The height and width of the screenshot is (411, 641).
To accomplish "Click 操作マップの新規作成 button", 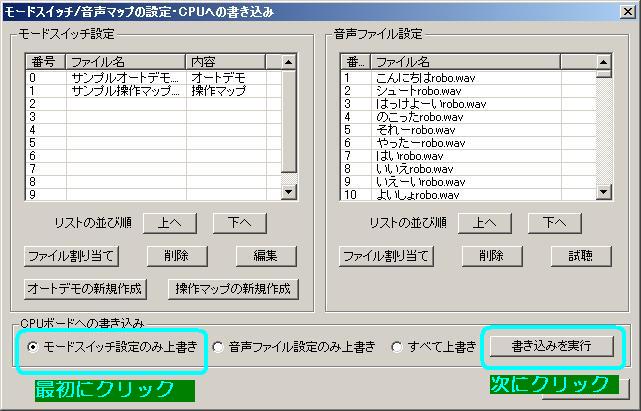I will click(x=233, y=289).
